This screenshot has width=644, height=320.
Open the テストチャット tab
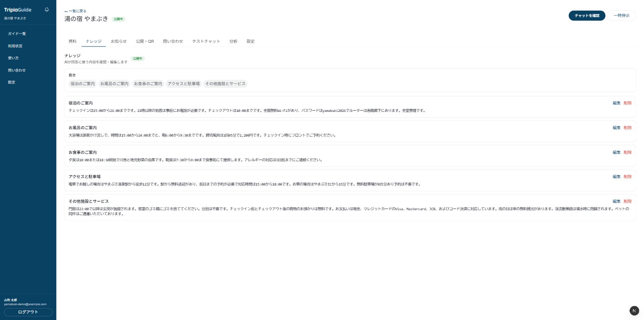pos(206,42)
